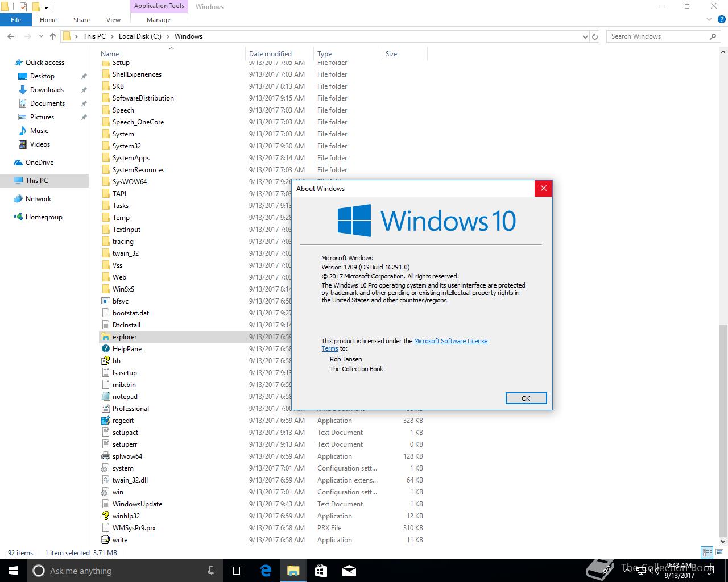Open the Microsoft Software License link
Image resolution: width=728 pixels, height=582 pixels.
tap(450, 341)
